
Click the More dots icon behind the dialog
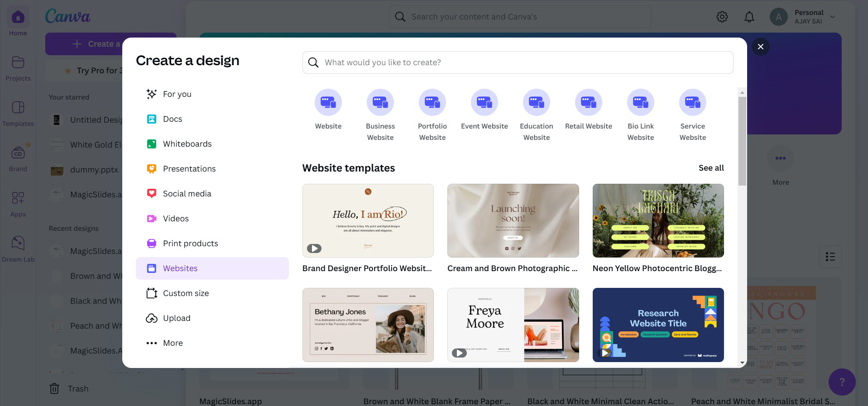[781, 158]
